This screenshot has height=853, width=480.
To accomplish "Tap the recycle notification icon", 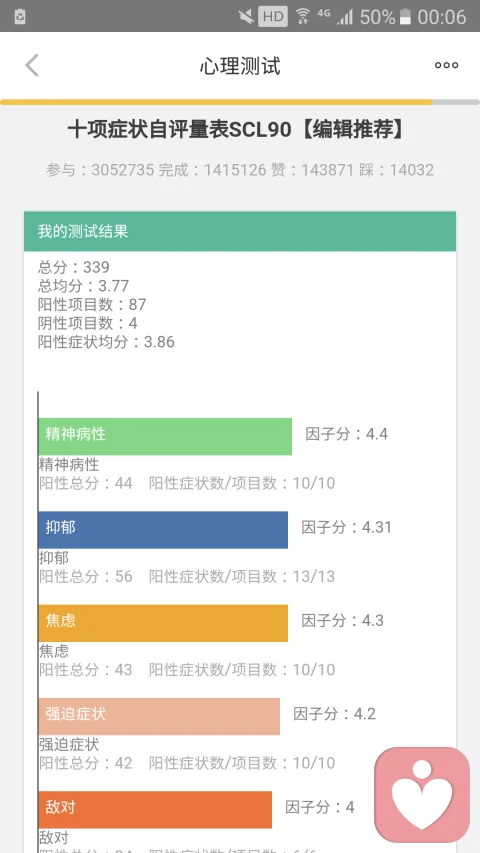I will pos(20,17).
